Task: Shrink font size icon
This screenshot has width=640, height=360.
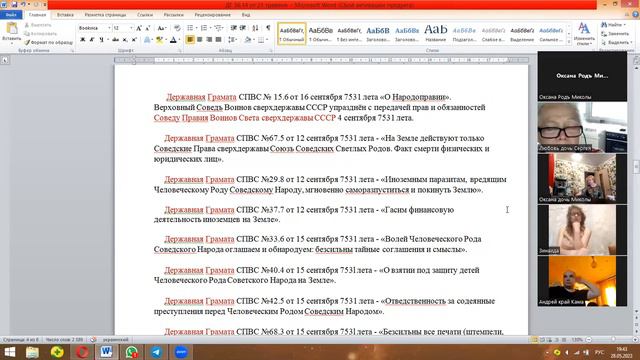Action: coord(148,28)
